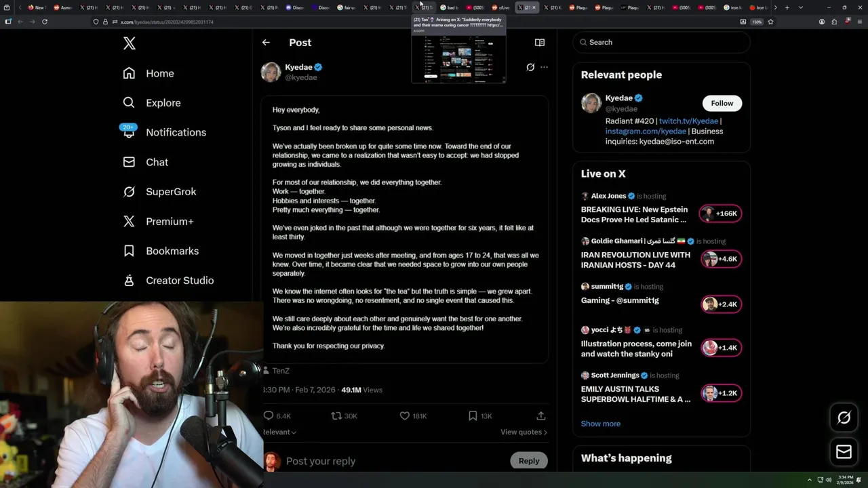Click the Grok icon on Kyedae's post

530,67
